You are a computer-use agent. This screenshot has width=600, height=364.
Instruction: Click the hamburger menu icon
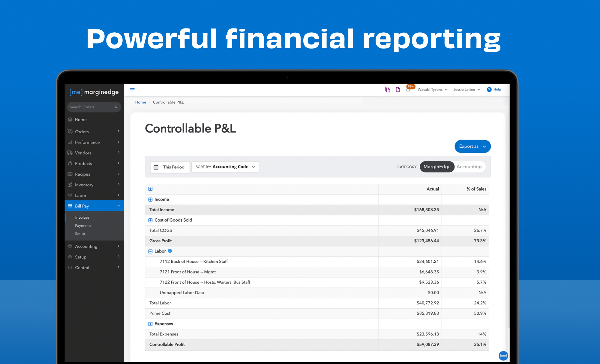coord(132,90)
